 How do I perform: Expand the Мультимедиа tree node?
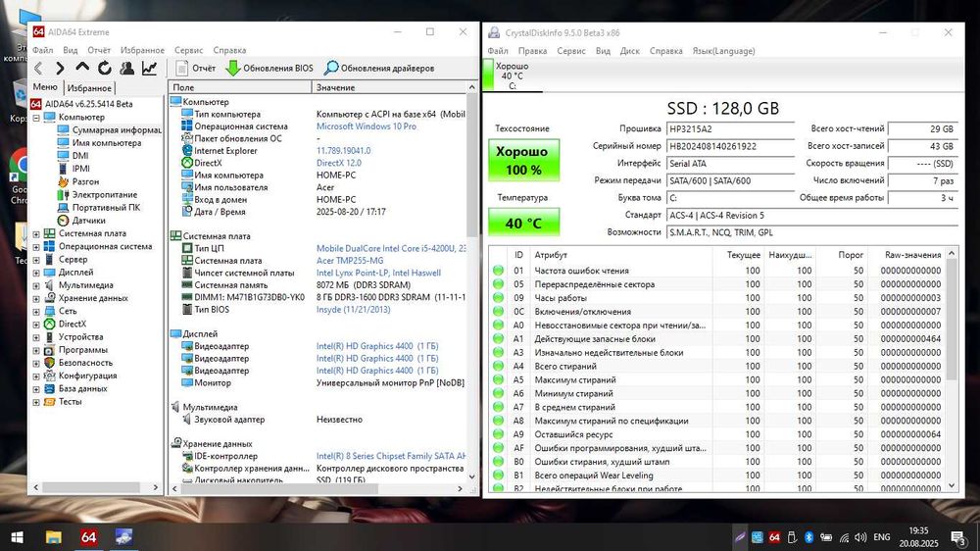36,286
